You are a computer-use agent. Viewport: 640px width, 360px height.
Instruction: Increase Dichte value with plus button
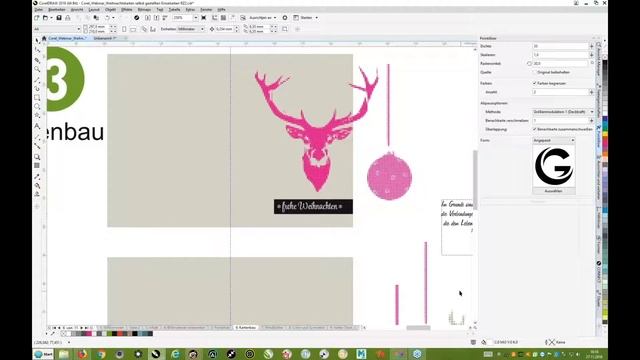tap(591, 47)
